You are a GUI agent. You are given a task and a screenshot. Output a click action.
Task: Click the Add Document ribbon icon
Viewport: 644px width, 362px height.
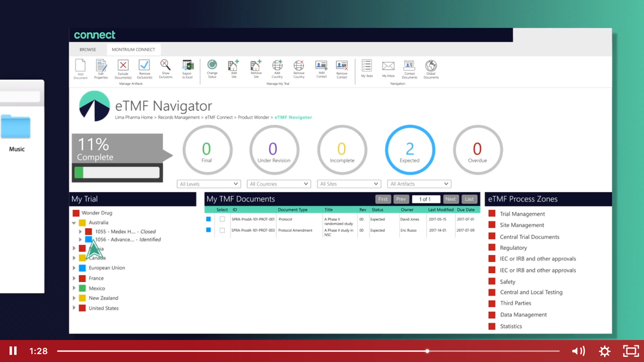[x=80, y=66]
